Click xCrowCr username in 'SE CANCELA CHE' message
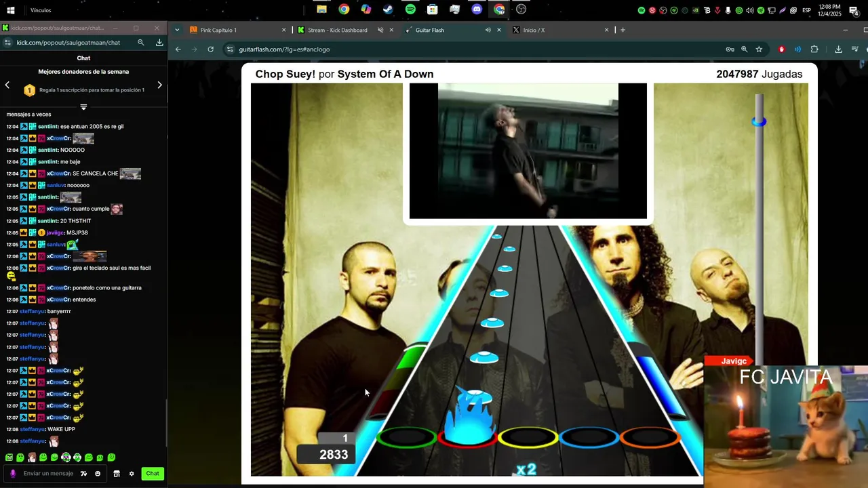This screenshot has height=488, width=868. [x=59, y=174]
